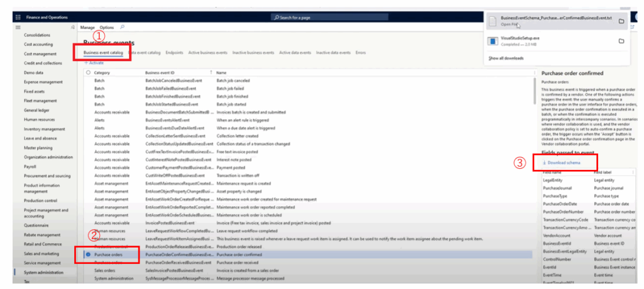Pin the navigation pane
644x289 pixels.
73,27
